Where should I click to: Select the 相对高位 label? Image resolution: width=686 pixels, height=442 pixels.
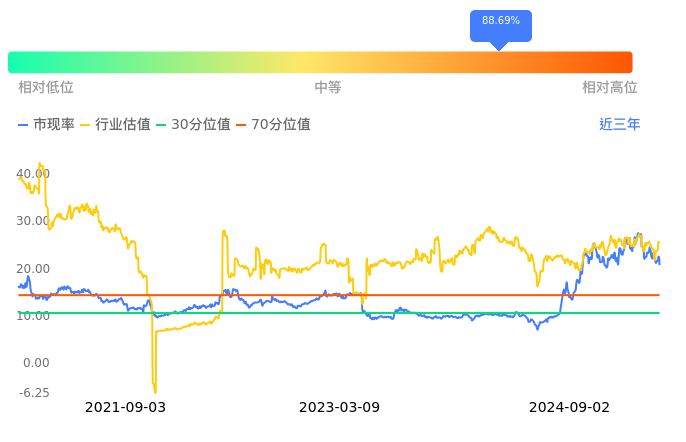coord(609,88)
